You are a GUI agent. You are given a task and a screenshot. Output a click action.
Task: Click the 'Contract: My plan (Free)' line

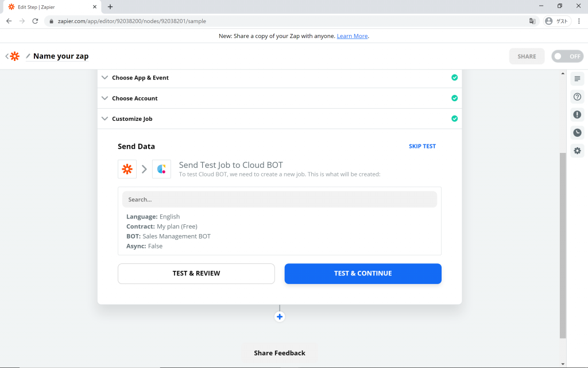161,227
